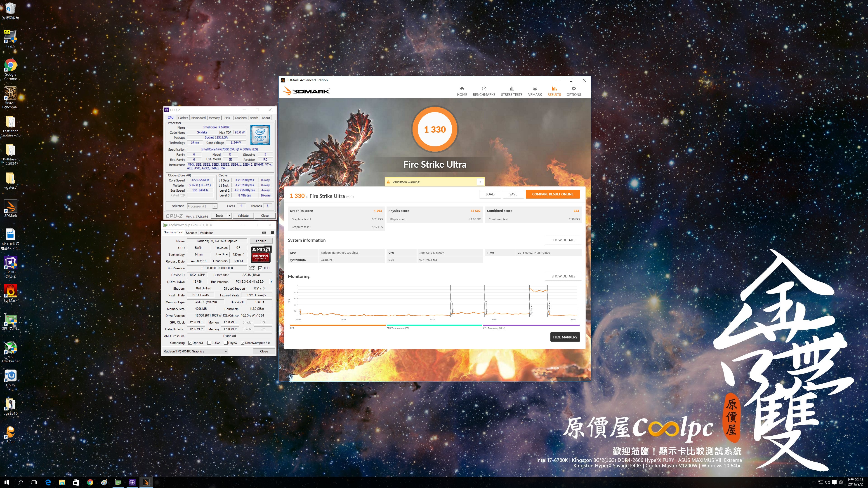
Task: Click the LOAD button in 3DMark
Action: pyautogui.click(x=490, y=194)
